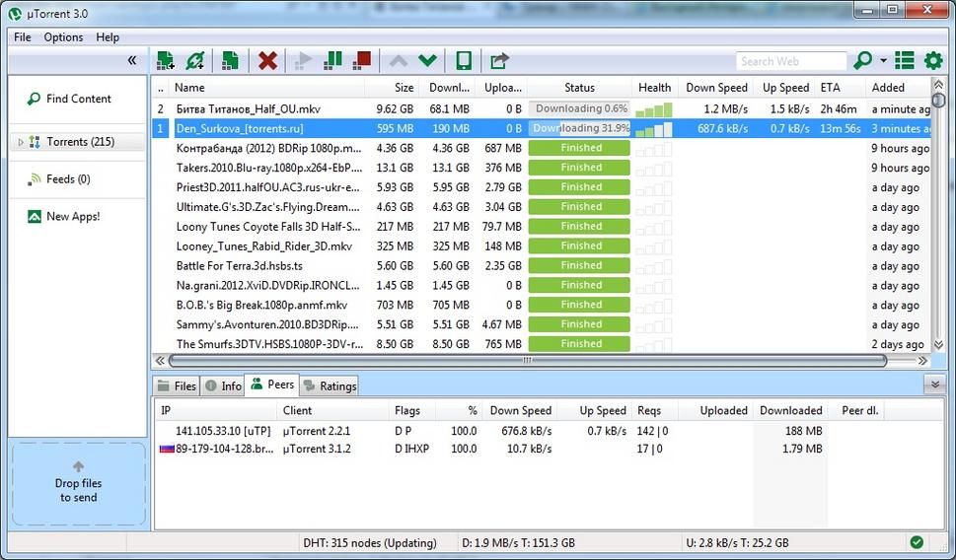
Task: Select Битва Титанов_Half_OU.mkv torrent
Action: (249, 109)
